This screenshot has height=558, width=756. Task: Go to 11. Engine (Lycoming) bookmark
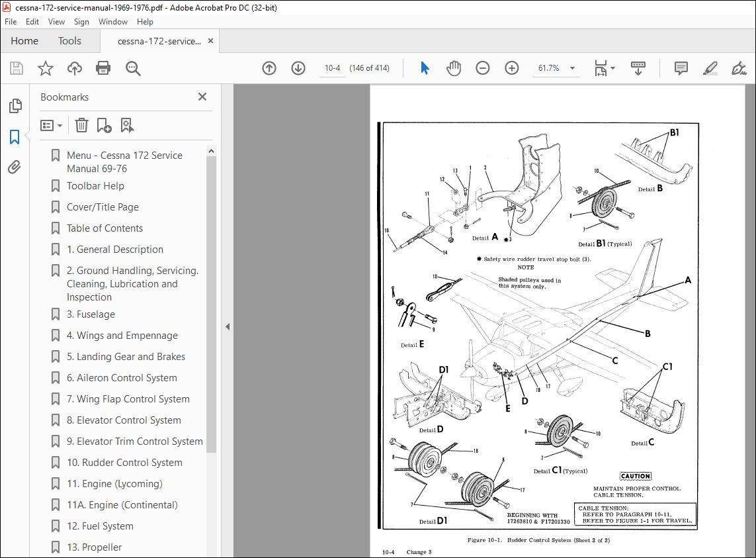114,484
